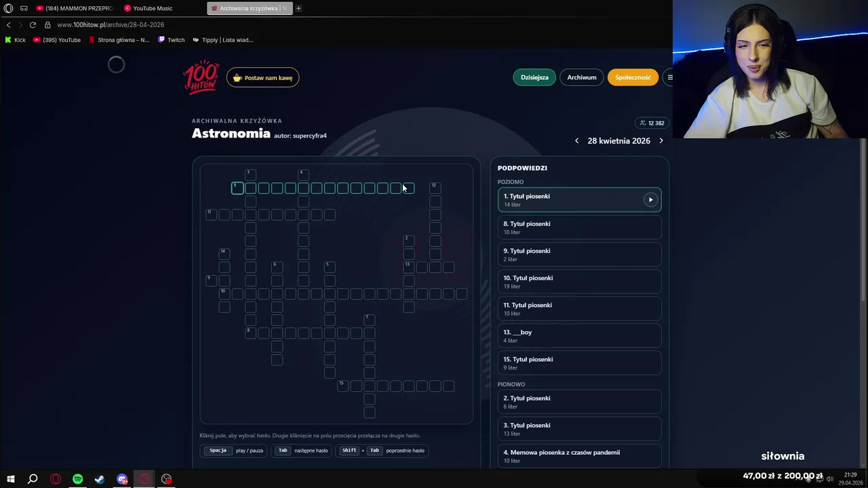868x488 pixels.
Task: Switch to the MAMMON PRZEPRO YouTube tab
Action: click(x=75, y=8)
